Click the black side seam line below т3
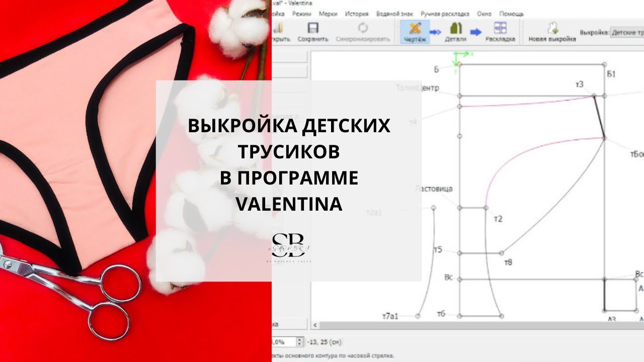Screen dimensions: 644x362 pyautogui.click(x=599, y=117)
